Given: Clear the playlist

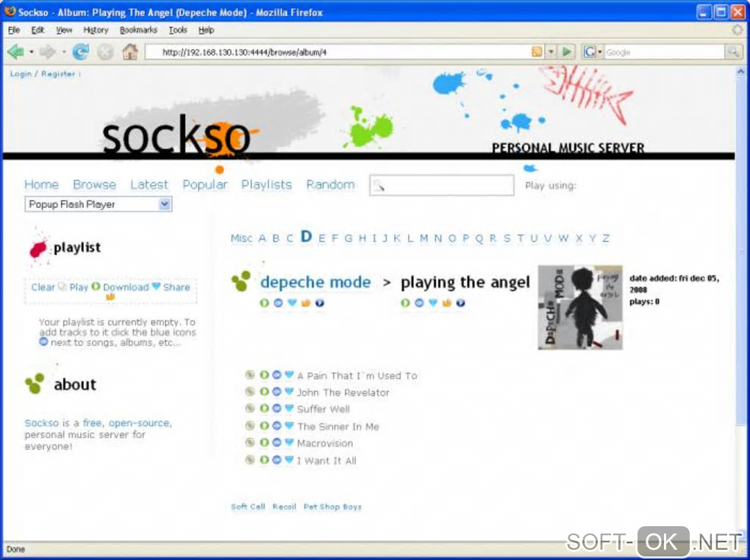Looking at the screenshot, I should (x=43, y=287).
